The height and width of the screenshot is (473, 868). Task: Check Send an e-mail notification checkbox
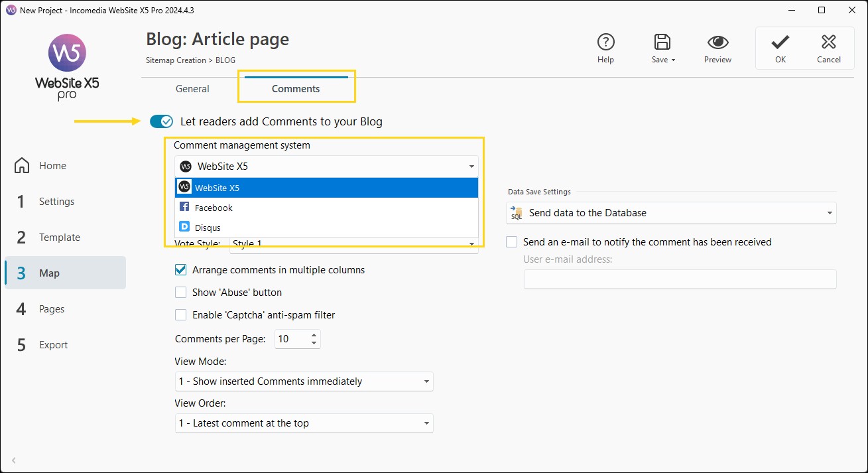511,242
